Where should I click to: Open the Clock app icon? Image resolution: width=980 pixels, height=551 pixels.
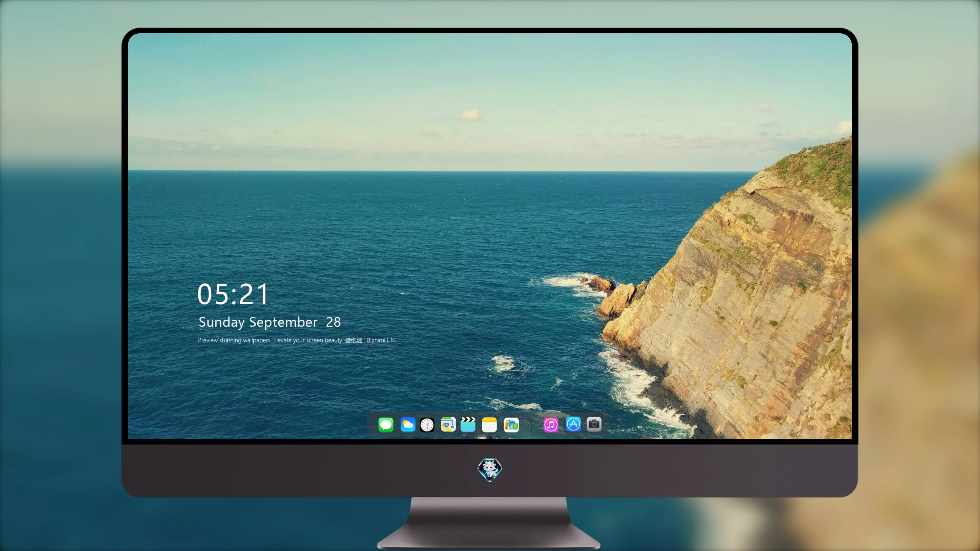(427, 424)
